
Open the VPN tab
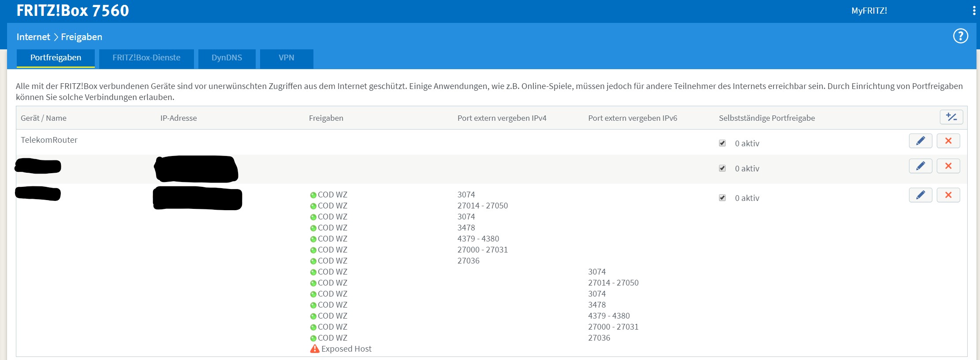click(287, 58)
